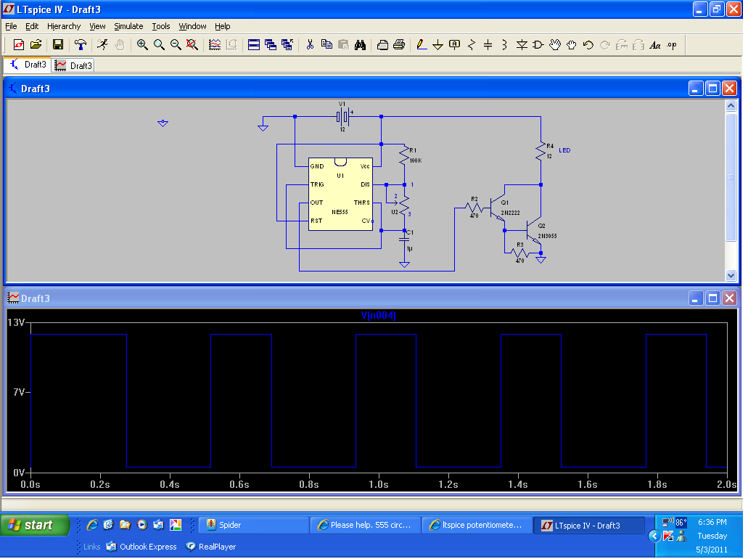Pick the Diode tool in the toolbar
Screen dimensions: 756x559
(522, 45)
